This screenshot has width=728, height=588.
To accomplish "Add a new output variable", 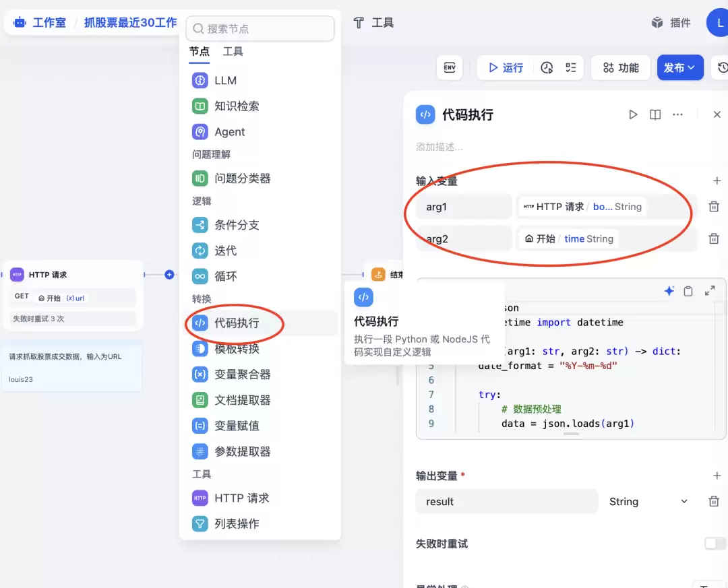I will click(x=717, y=476).
